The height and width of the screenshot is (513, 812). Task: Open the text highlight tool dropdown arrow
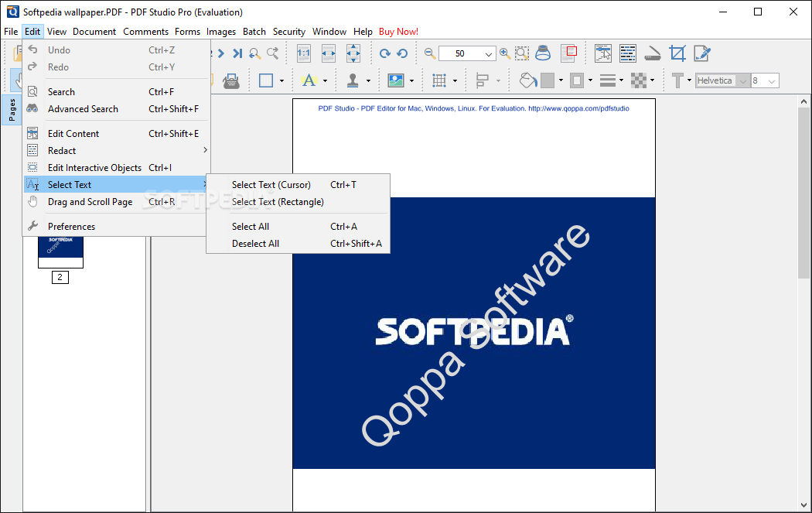326,80
